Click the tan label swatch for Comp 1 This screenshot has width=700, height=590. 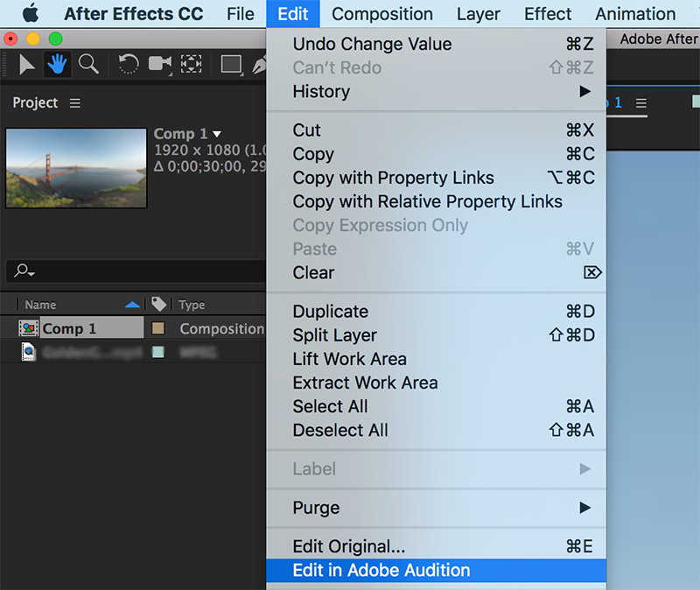click(x=158, y=328)
